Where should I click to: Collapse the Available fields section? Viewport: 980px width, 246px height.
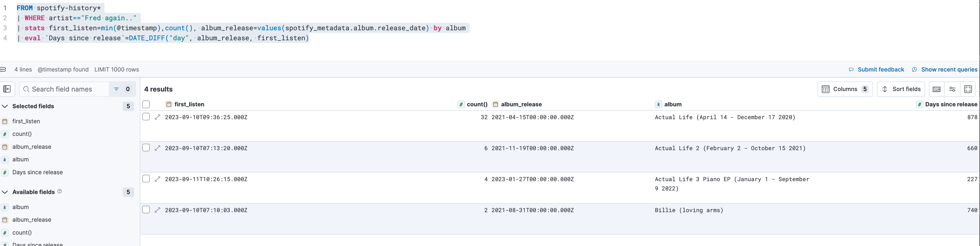[5, 192]
